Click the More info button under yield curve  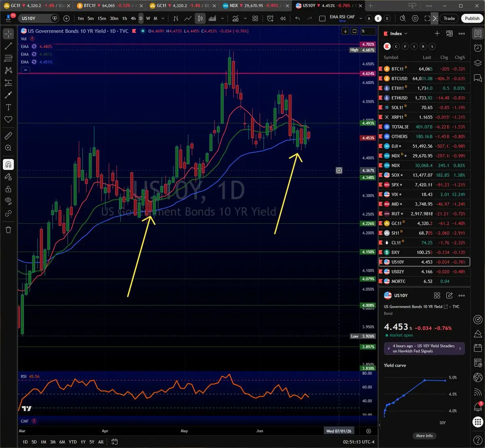point(424,436)
